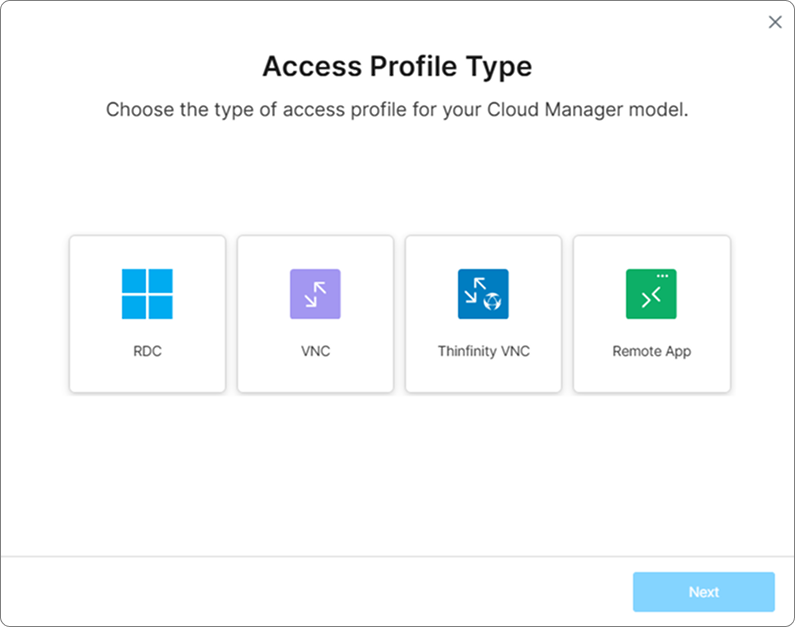The height and width of the screenshot is (627, 795).
Task: Click the RDC label text
Action: (148, 351)
